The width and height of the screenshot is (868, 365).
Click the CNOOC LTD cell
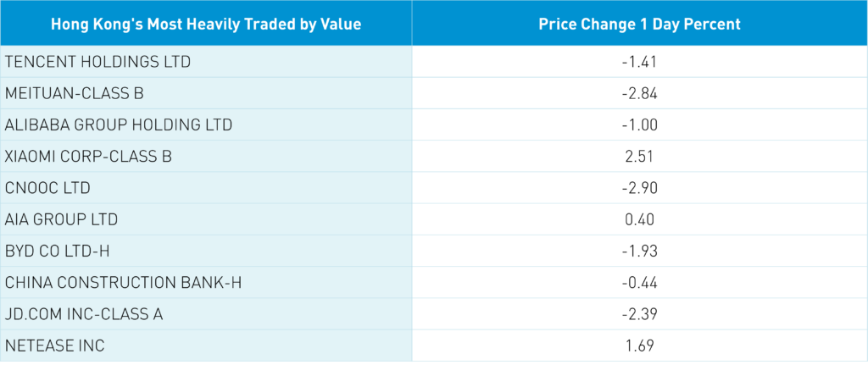click(x=47, y=187)
